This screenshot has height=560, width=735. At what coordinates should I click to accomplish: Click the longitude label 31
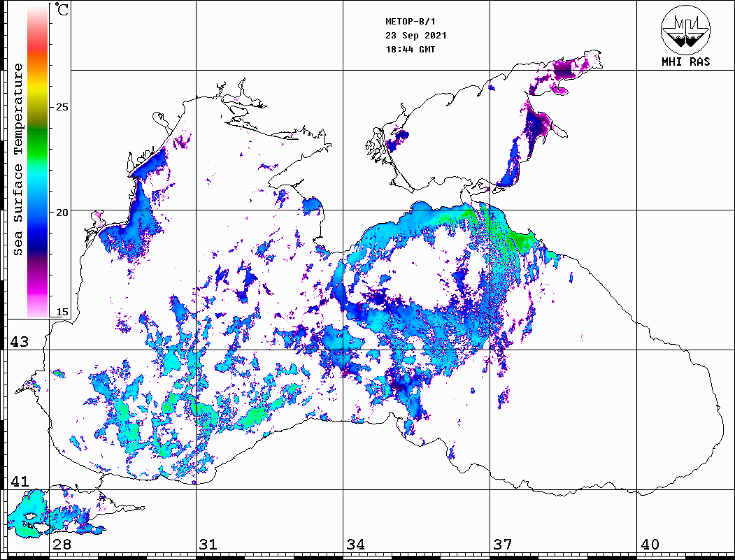click(208, 544)
